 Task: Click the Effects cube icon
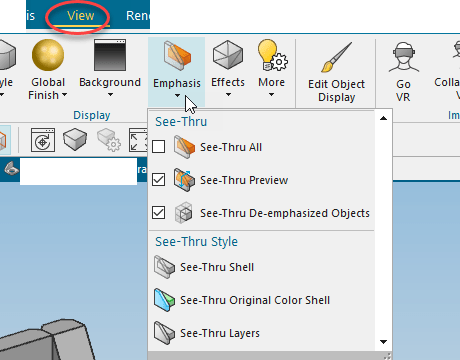pos(228,55)
